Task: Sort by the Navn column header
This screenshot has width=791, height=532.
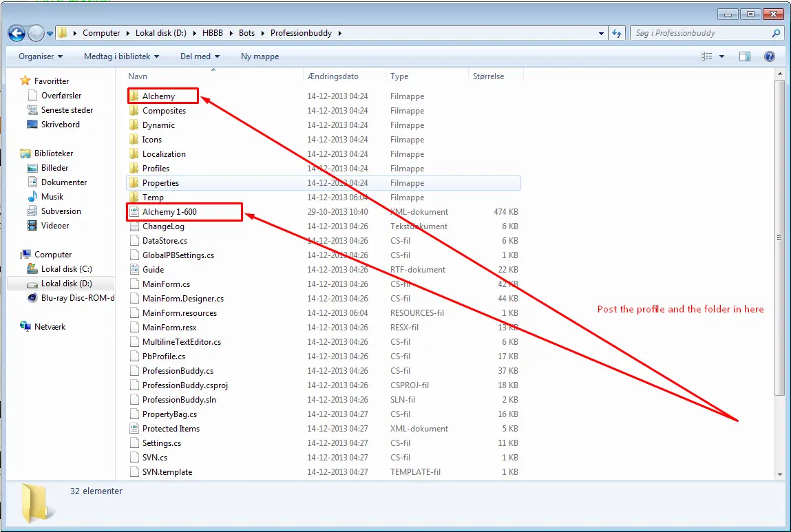Action: click(137, 76)
